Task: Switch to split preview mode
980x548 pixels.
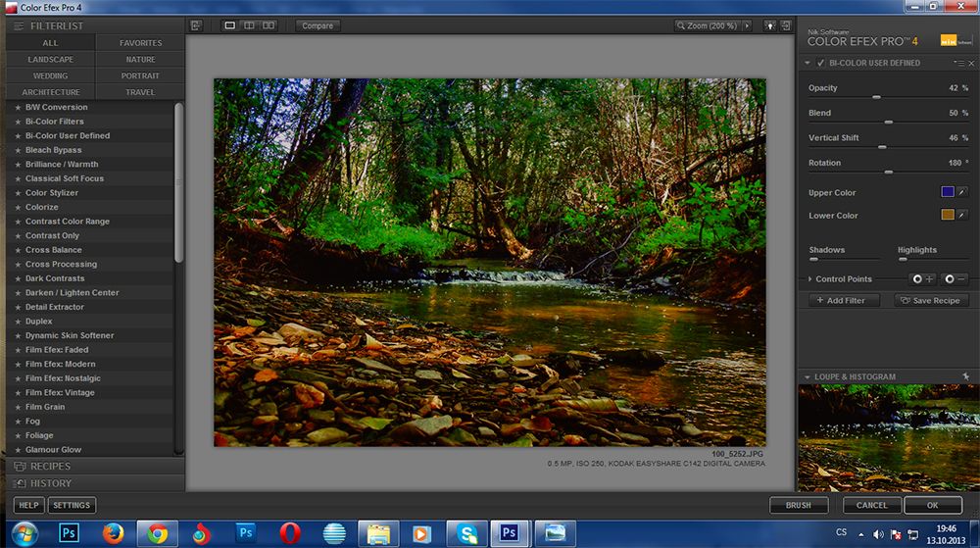Action: click(x=249, y=25)
